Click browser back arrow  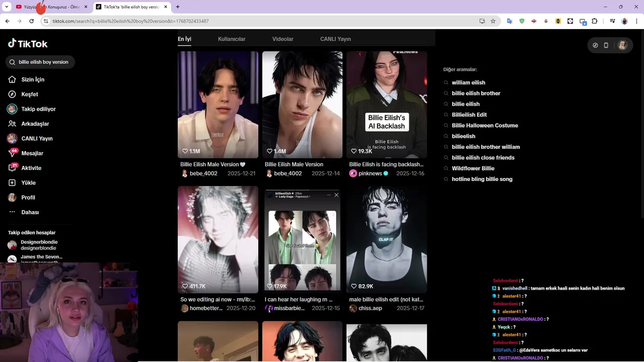7,21
